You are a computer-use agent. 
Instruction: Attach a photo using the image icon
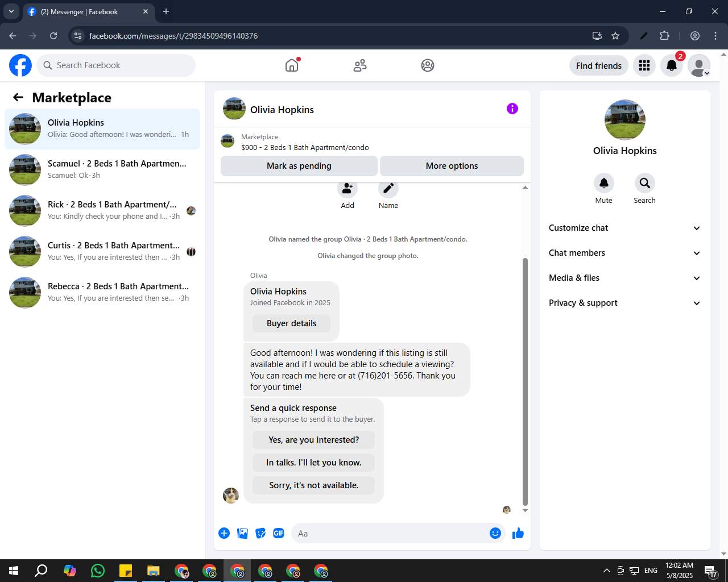242,533
